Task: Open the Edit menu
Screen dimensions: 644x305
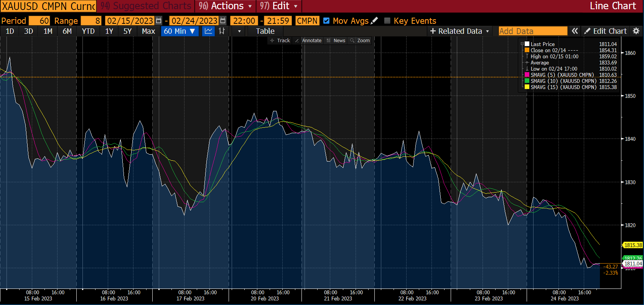Action: click(x=279, y=6)
